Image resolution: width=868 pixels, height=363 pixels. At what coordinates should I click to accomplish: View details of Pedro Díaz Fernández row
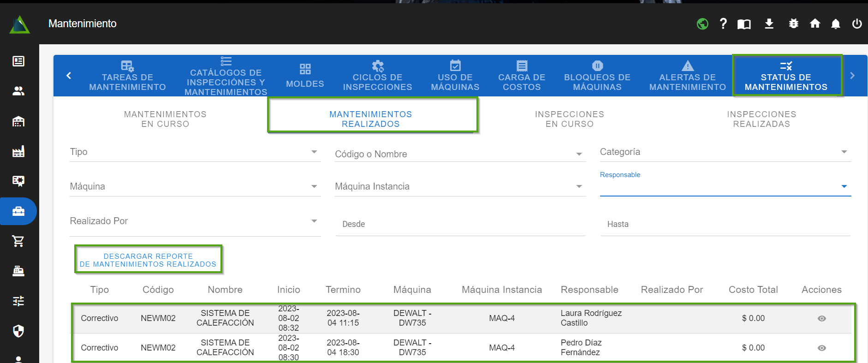coord(821,348)
